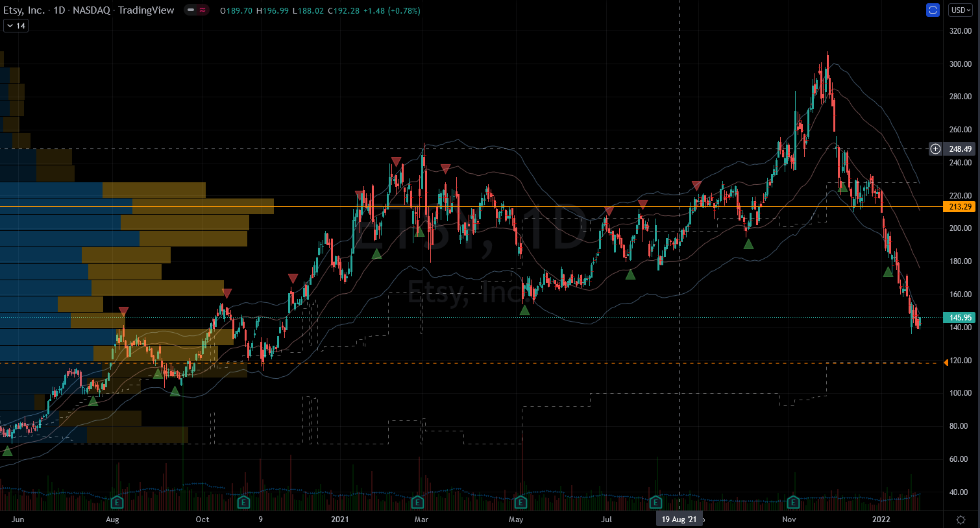Open the earnings E marker above Aug
Image resolution: width=980 pixels, height=528 pixels.
click(x=117, y=502)
